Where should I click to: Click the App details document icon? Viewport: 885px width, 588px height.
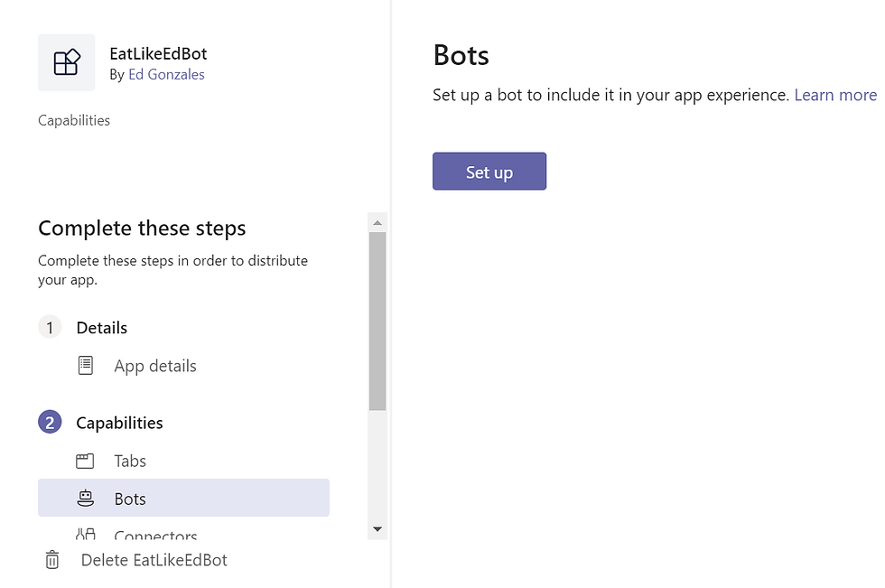tap(85, 366)
